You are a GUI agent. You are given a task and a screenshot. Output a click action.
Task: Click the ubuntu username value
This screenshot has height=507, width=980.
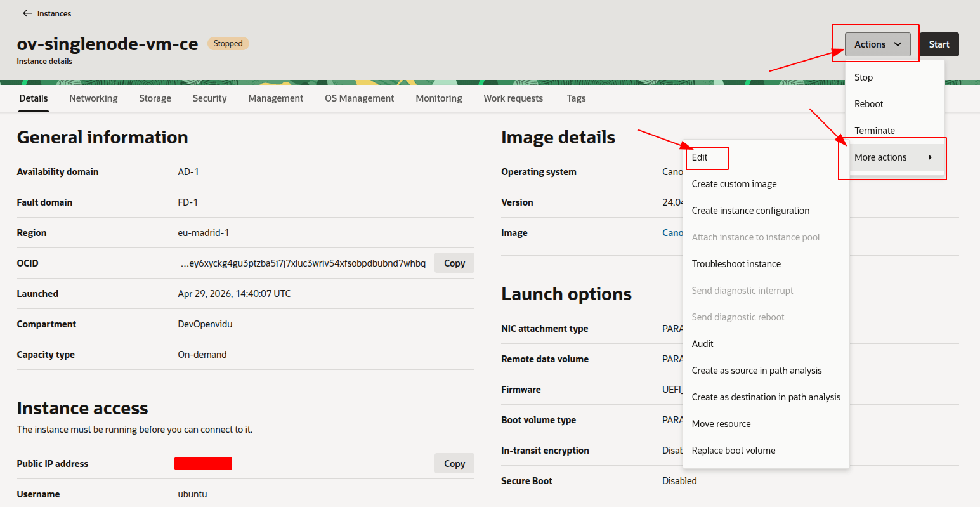click(192, 494)
